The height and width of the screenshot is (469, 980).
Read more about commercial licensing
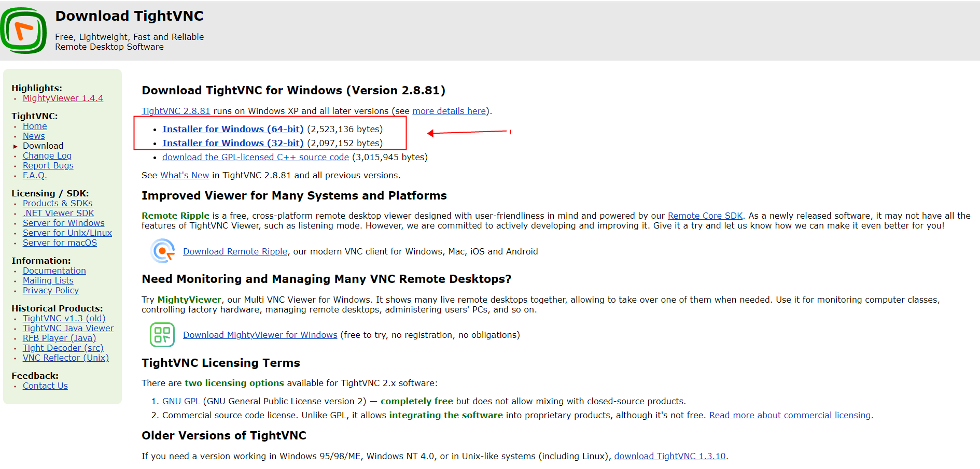tap(791, 415)
